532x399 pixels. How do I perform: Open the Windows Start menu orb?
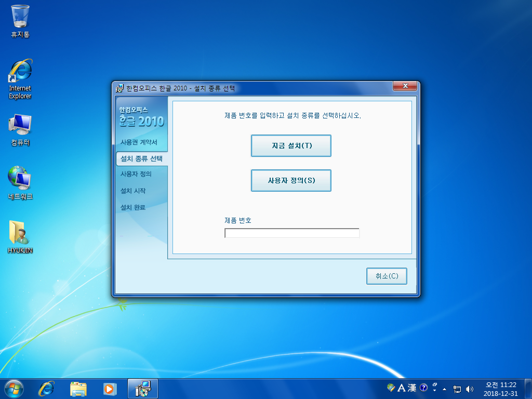[x=14, y=389]
